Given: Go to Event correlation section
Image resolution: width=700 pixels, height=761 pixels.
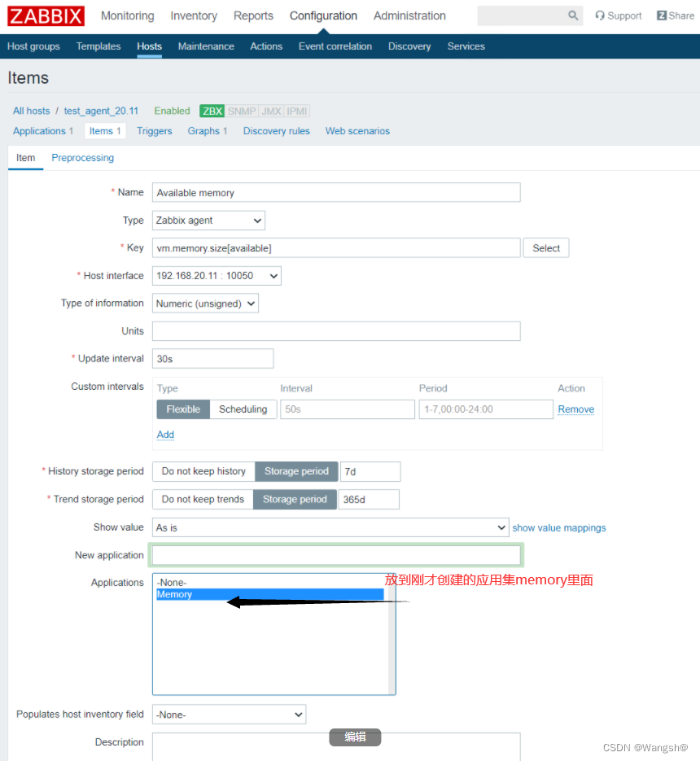Looking at the screenshot, I should pos(335,46).
